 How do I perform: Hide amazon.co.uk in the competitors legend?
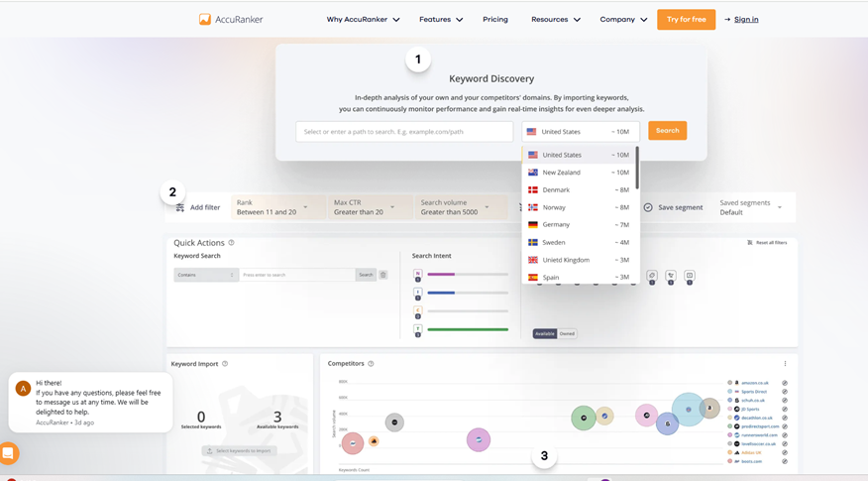tap(785, 383)
